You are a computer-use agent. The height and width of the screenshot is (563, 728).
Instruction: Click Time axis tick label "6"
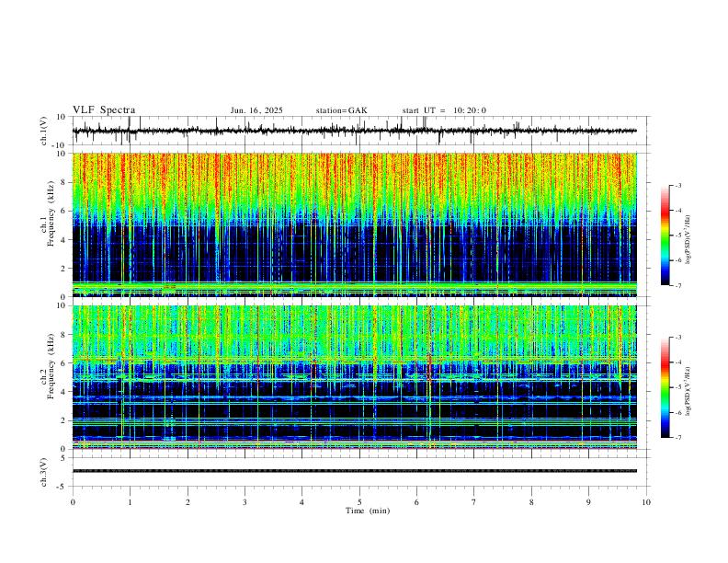417,502
